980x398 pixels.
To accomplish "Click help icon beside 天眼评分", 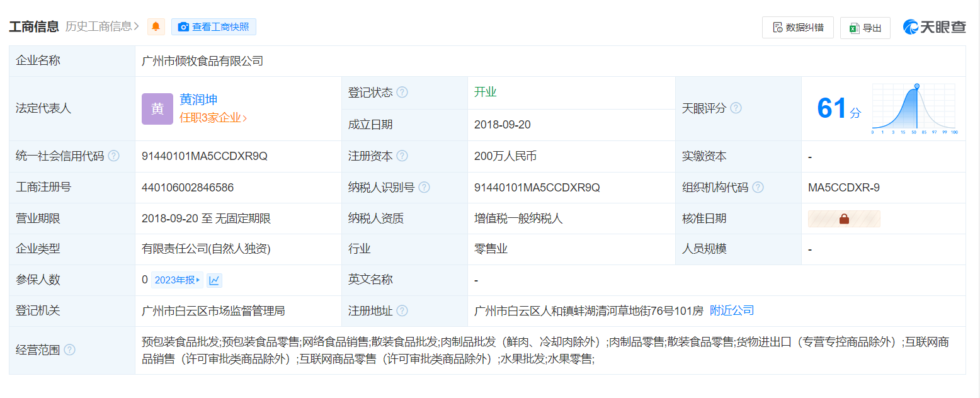I will coord(736,108).
